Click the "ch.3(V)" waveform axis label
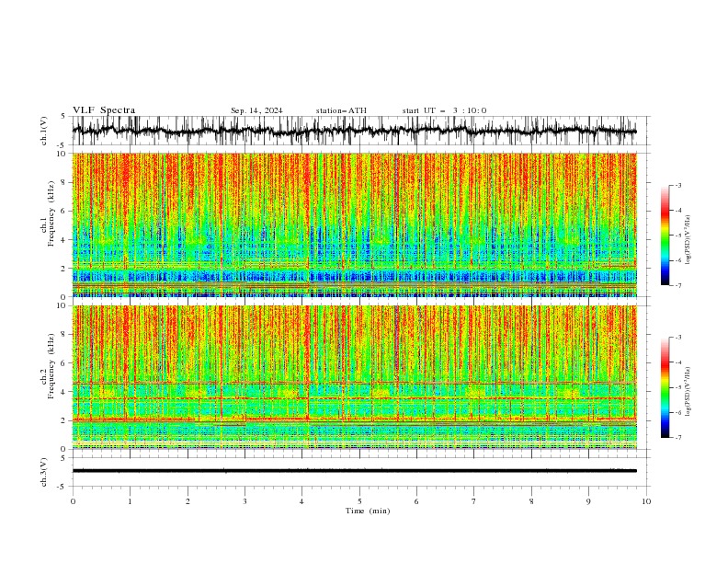 (44, 472)
